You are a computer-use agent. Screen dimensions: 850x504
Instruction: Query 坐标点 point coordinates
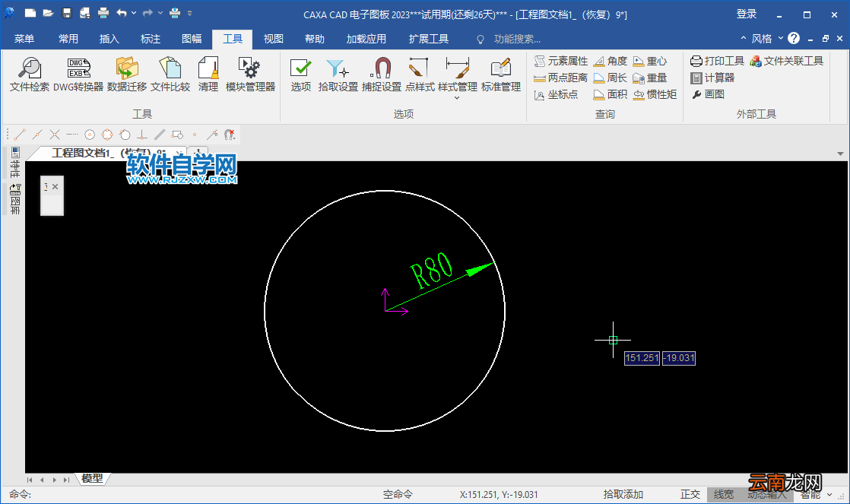point(557,95)
